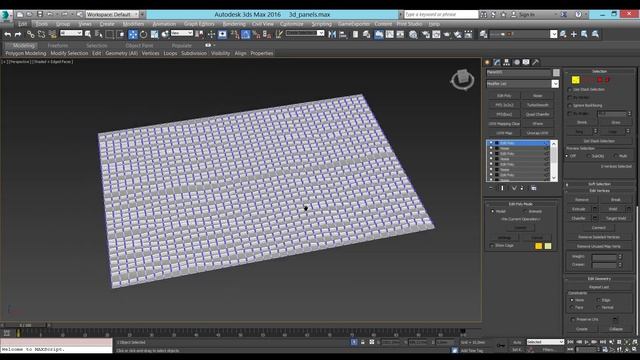Open the Rendering menu
The height and width of the screenshot is (360, 640).
234,24
